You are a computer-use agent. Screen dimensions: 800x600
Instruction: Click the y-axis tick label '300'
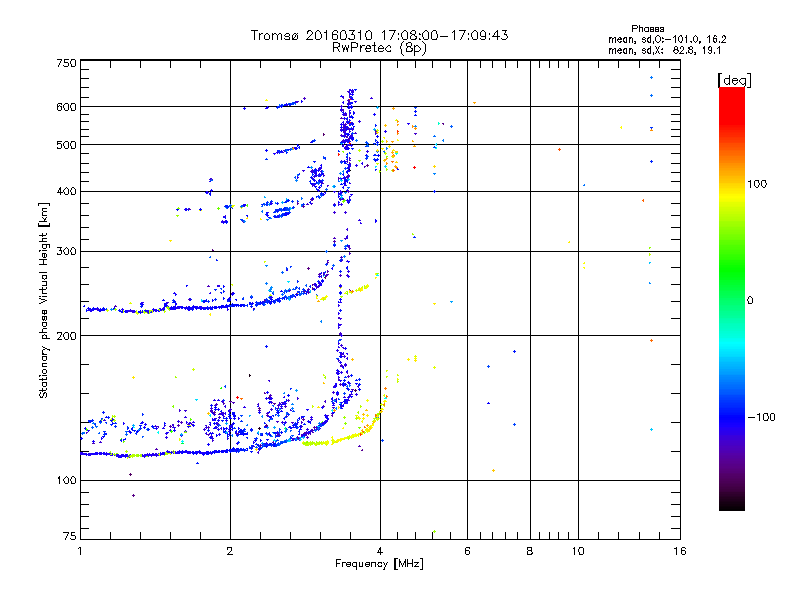[x=66, y=252]
